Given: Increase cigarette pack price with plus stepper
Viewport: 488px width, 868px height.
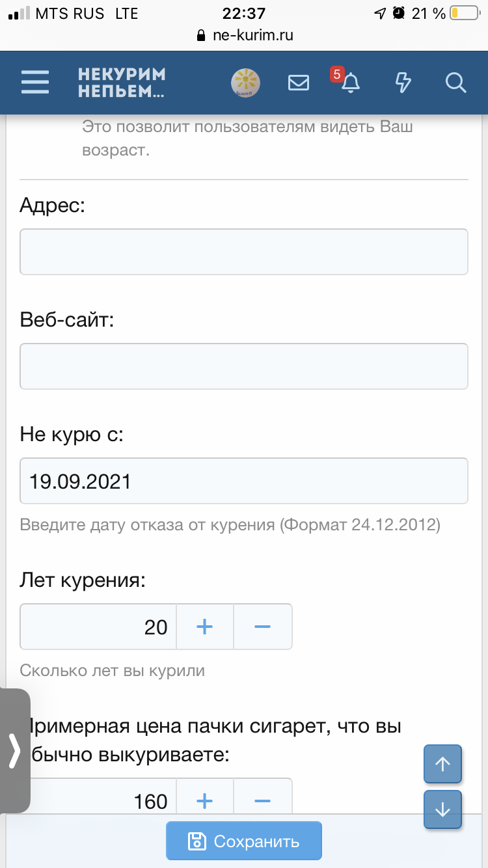Looking at the screenshot, I should tap(204, 802).
